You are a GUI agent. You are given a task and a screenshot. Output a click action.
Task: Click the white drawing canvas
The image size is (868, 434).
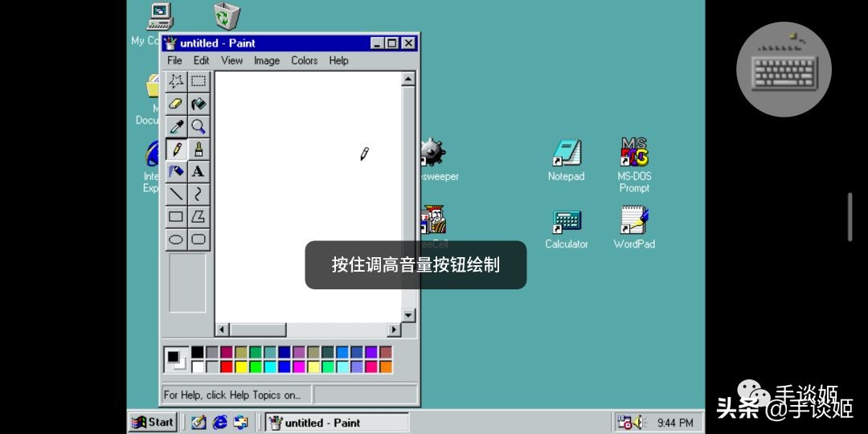pos(308,197)
